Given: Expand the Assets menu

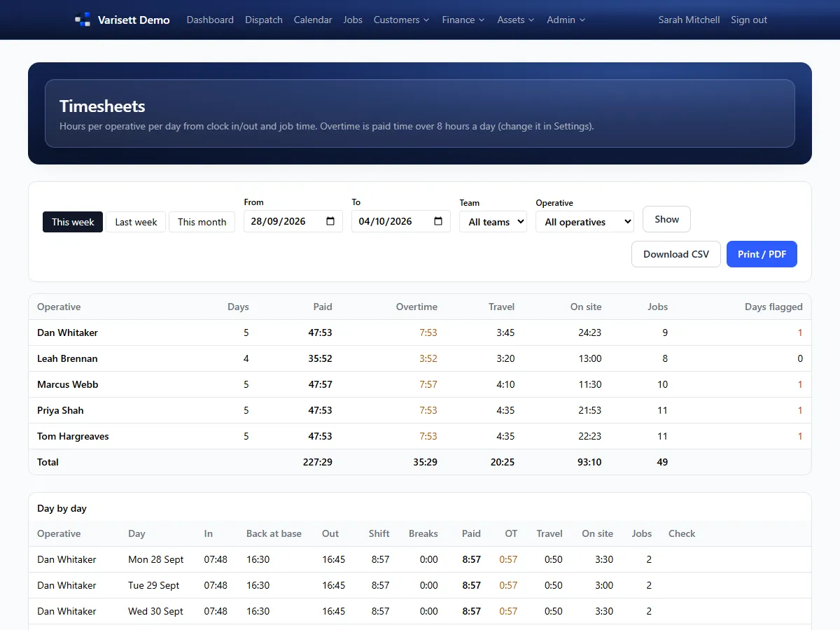Looking at the screenshot, I should pyautogui.click(x=516, y=20).
